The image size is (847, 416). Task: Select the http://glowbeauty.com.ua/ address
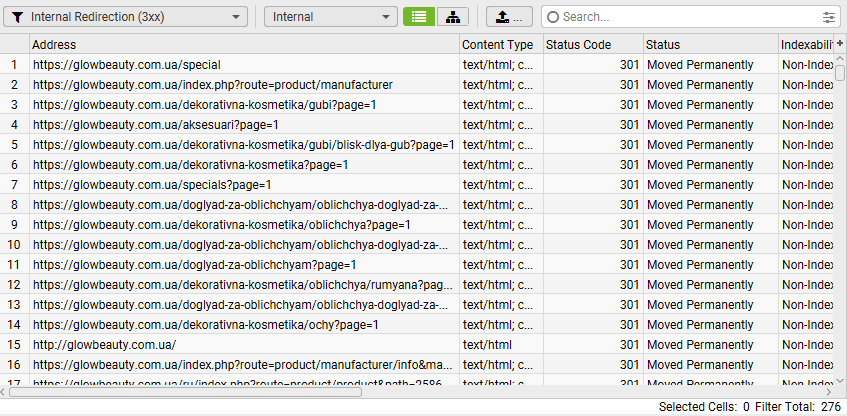coord(104,345)
